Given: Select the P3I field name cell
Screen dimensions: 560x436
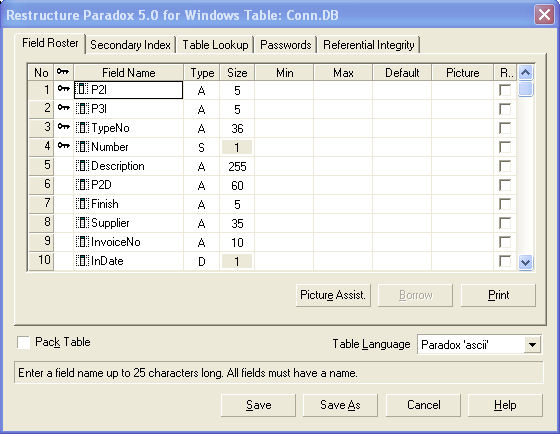Looking at the screenshot, I should pyautogui.click(x=129, y=109).
